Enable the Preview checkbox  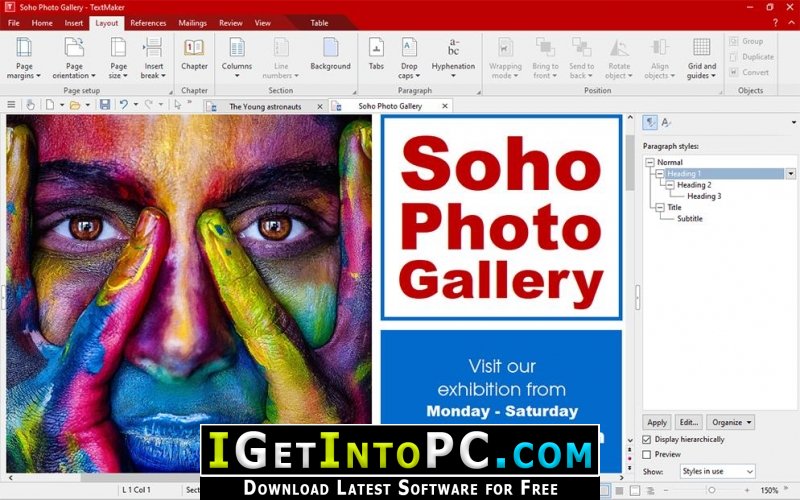pyautogui.click(x=646, y=454)
